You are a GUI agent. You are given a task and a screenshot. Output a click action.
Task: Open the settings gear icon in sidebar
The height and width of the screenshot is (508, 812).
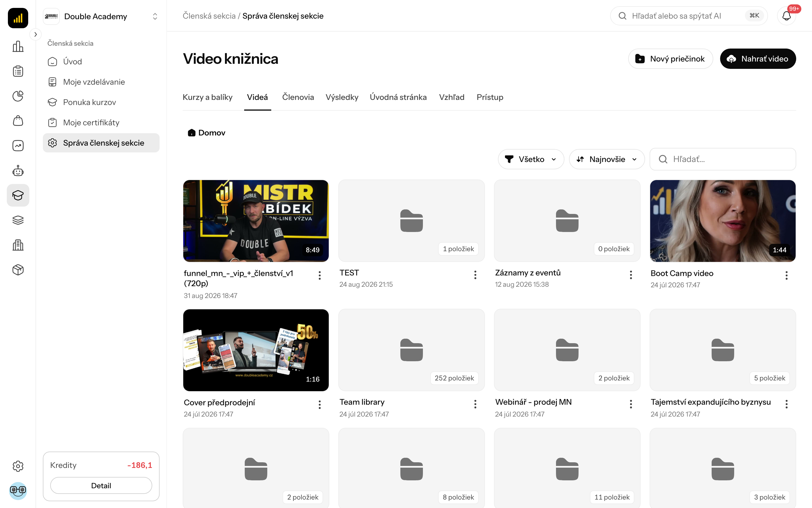click(18, 466)
